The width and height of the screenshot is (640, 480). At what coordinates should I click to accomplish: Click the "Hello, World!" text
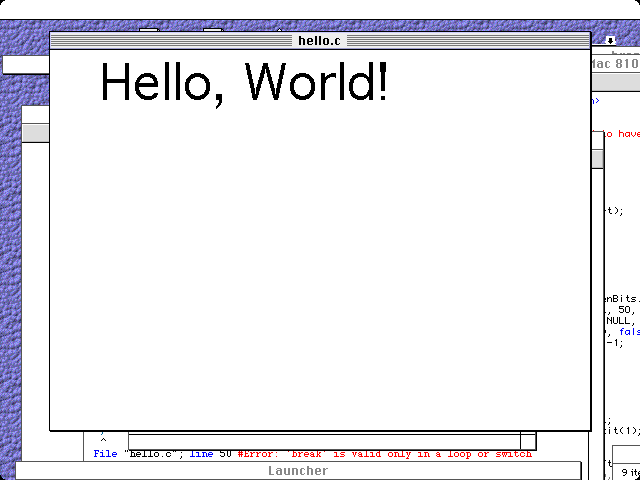point(244,82)
